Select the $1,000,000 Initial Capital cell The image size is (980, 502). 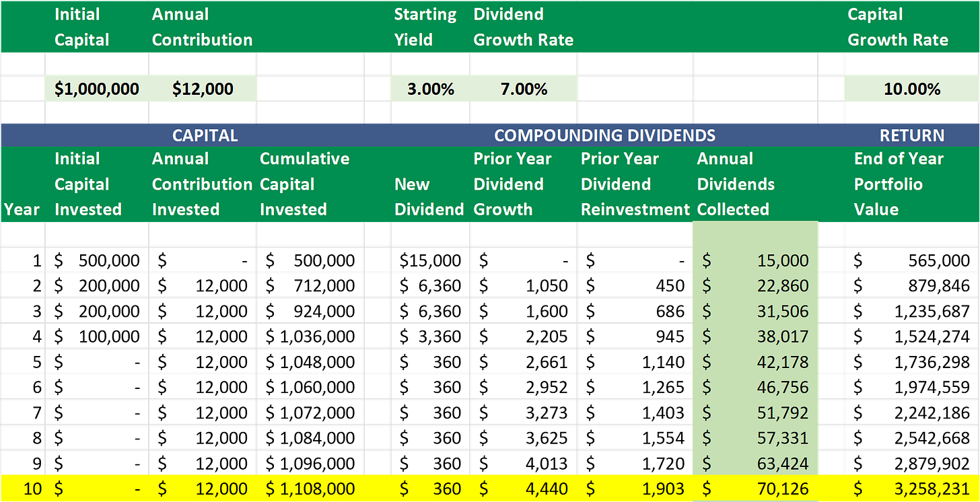(97, 89)
